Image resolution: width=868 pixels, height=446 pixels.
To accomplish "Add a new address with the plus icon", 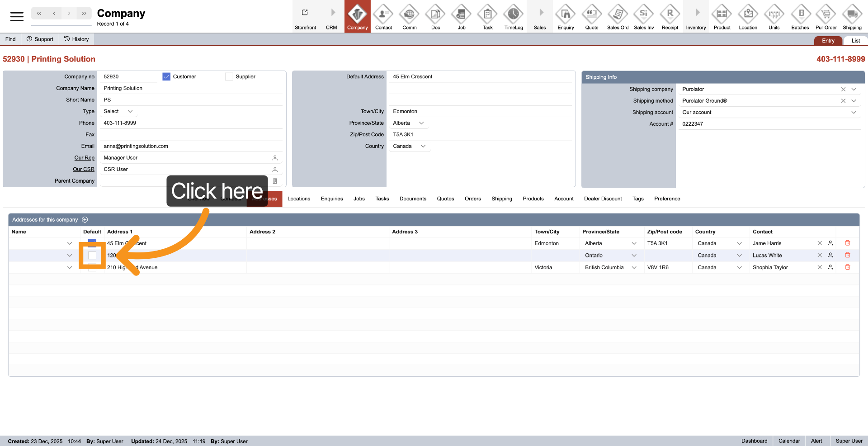I will [85, 219].
